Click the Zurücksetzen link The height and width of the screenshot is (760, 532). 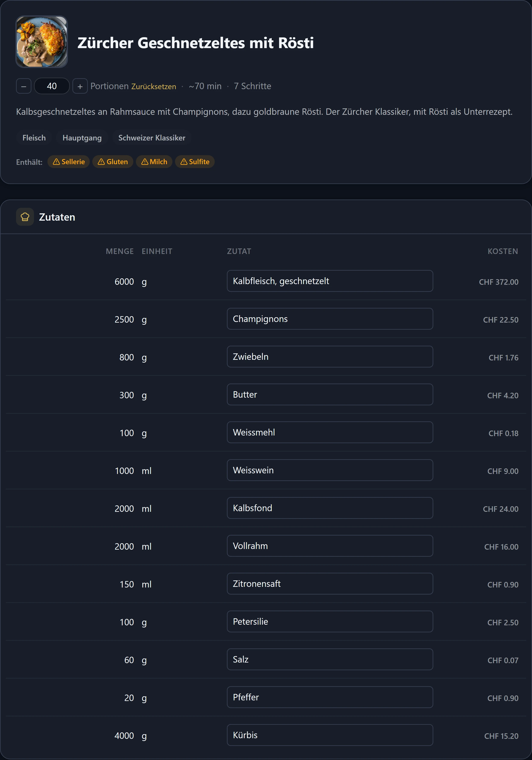[x=154, y=86]
